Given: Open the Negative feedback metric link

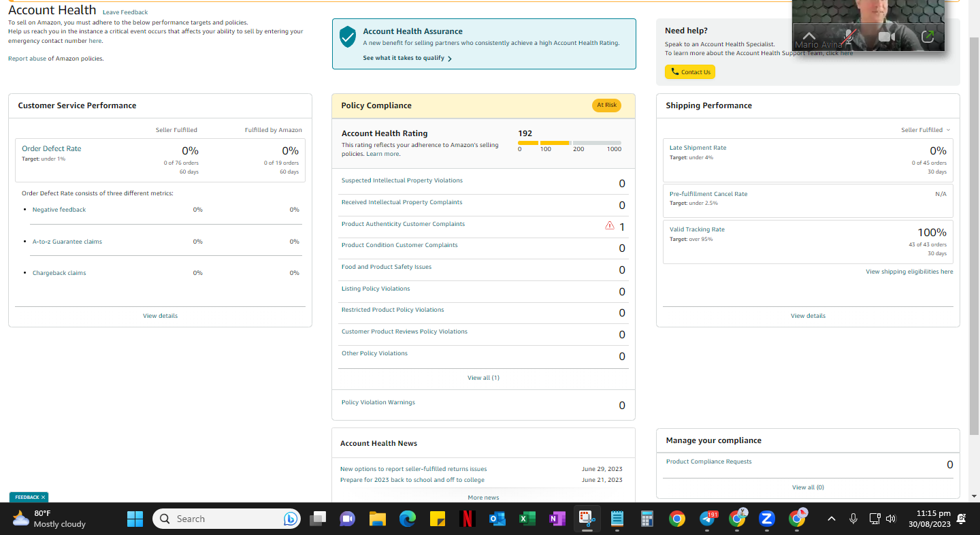Looking at the screenshot, I should (59, 210).
